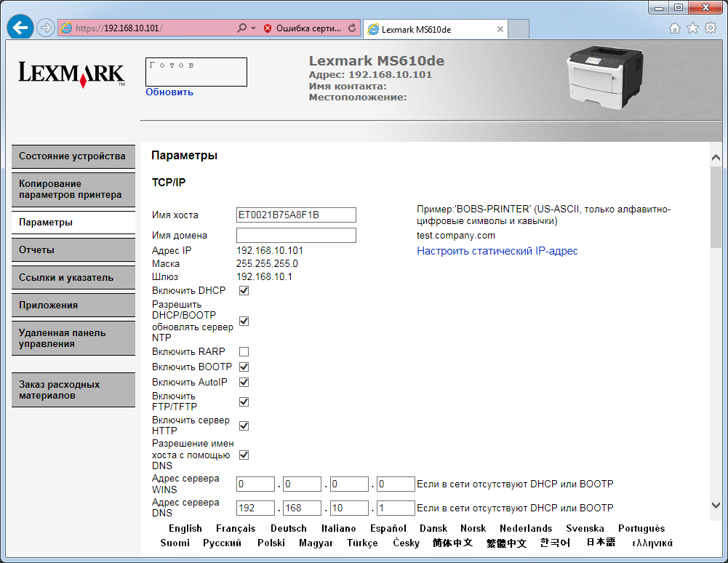Select Параметры in the sidebar

click(73, 223)
